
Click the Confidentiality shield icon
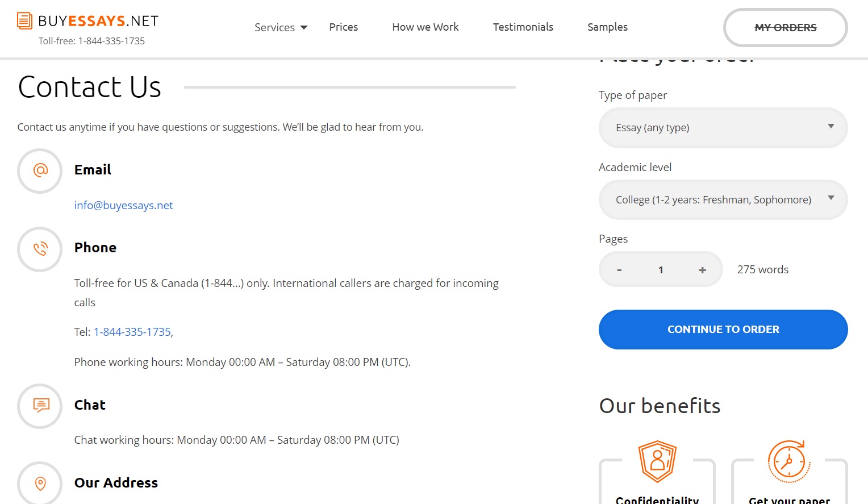click(657, 461)
